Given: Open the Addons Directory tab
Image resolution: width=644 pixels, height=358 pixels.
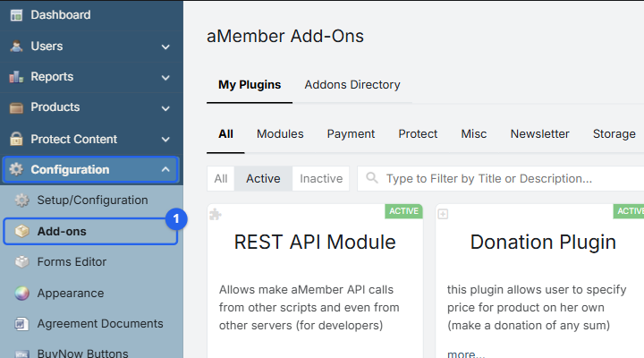Looking at the screenshot, I should point(352,85).
